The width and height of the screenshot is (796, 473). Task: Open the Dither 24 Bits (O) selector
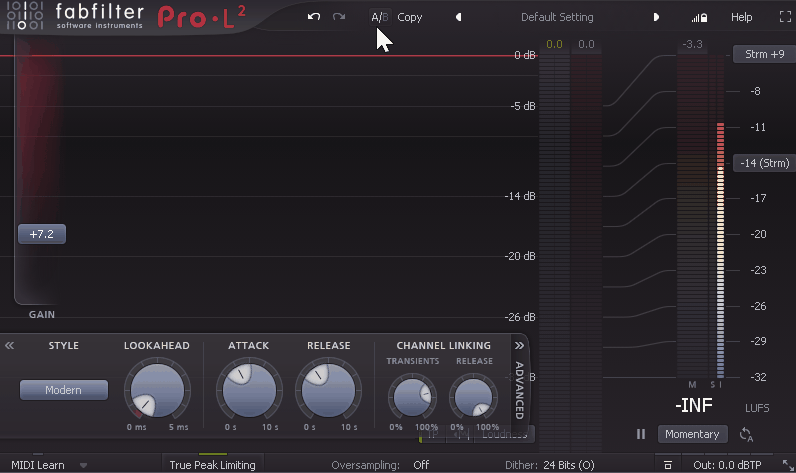click(569, 465)
